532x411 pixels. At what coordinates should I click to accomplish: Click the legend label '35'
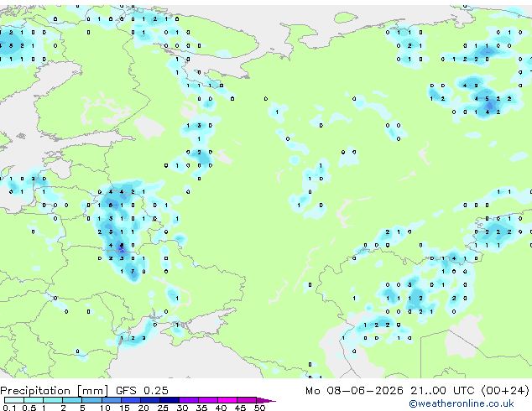coord(201,408)
